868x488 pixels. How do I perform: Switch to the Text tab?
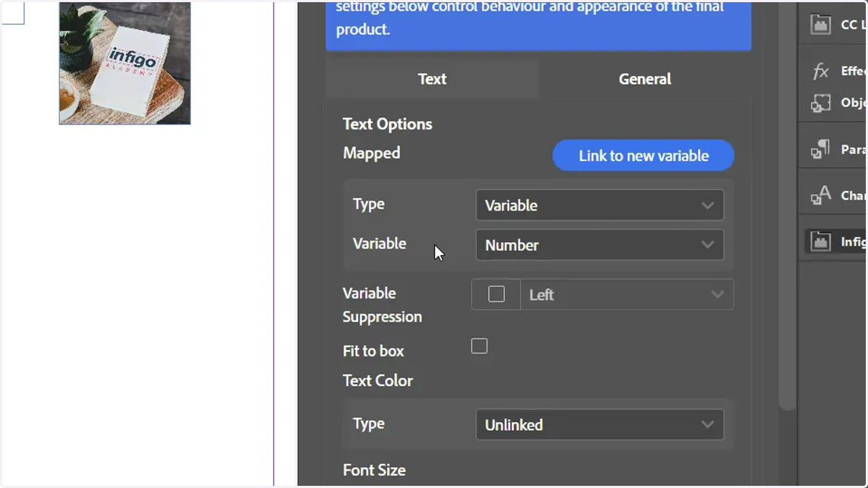point(432,79)
